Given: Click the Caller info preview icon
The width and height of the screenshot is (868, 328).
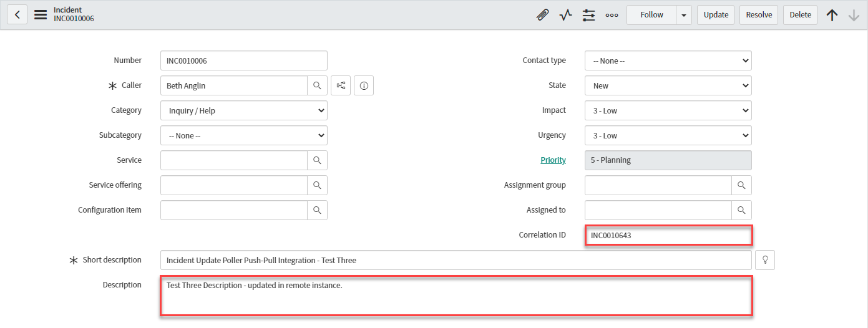Looking at the screenshot, I should (364, 85).
